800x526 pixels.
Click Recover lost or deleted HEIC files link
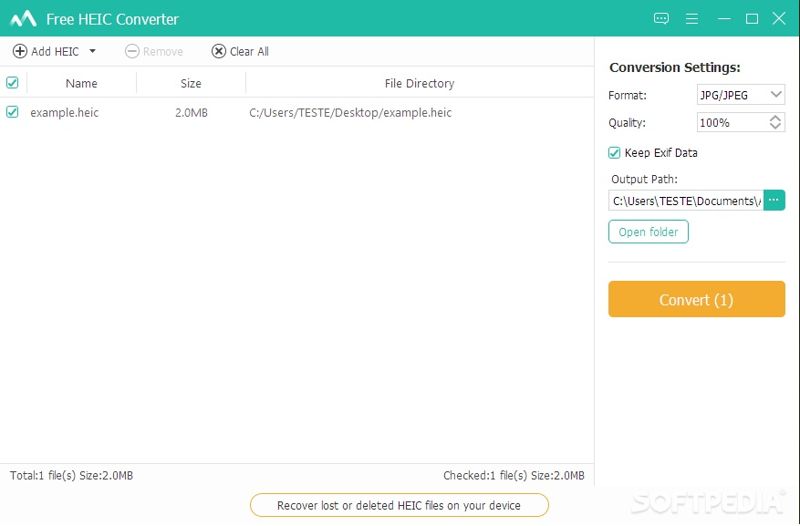point(399,505)
